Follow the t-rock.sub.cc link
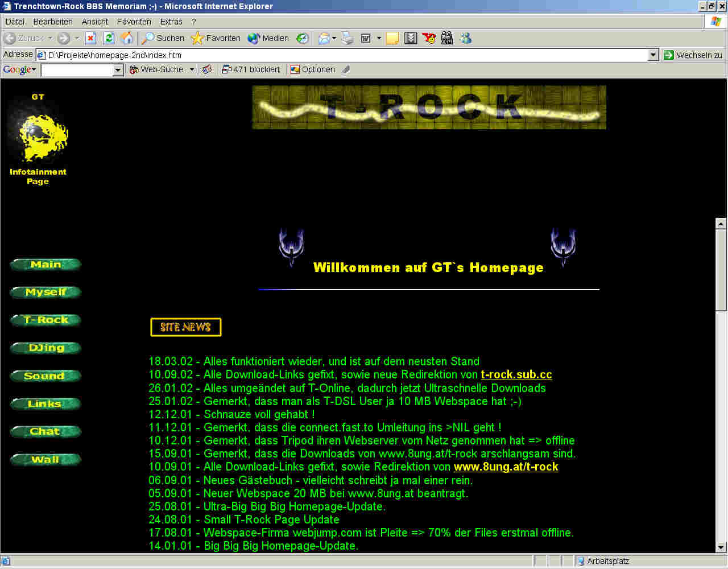The height and width of the screenshot is (569, 728). click(516, 374)
